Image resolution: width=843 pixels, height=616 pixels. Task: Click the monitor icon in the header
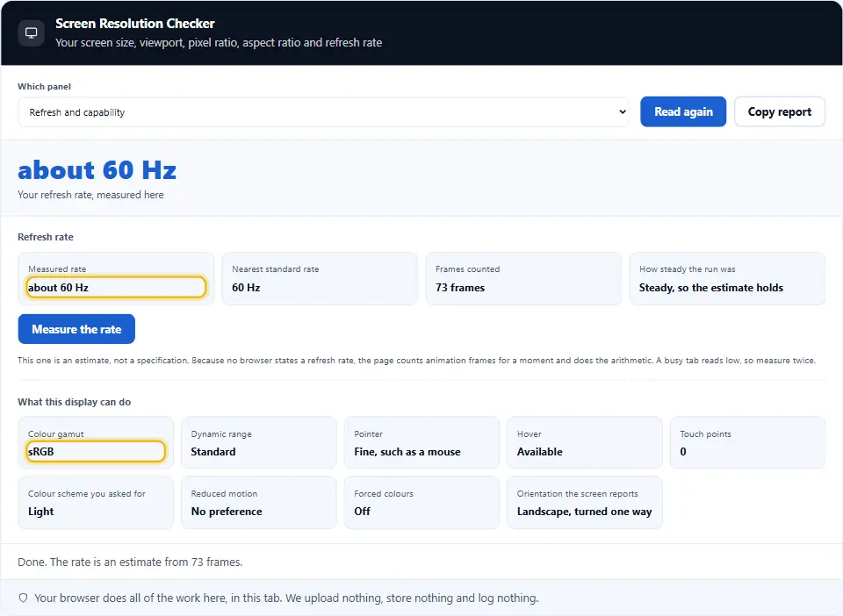click(x=32, y=32)
